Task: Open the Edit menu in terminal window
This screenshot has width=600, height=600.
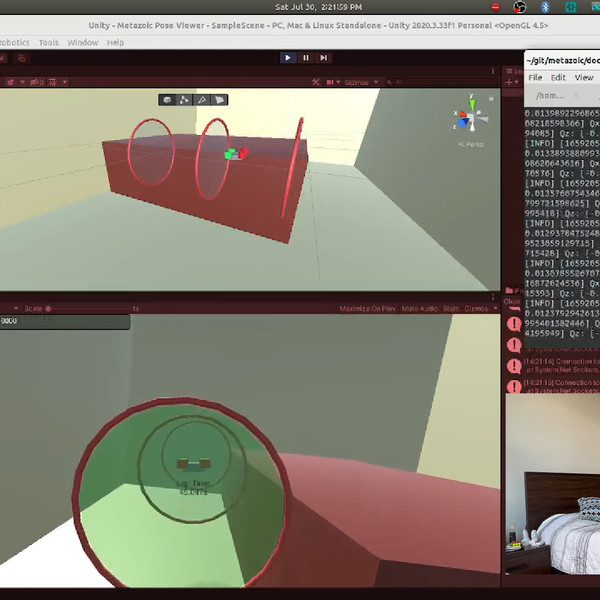Action: coord(558,78)
